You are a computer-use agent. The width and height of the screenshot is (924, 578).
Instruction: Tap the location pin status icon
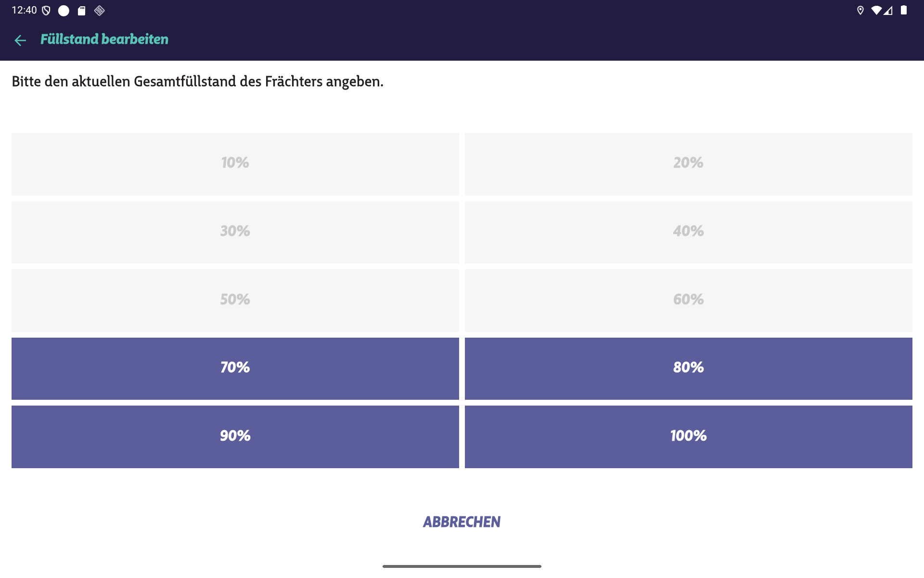click(x=860, y=10)
